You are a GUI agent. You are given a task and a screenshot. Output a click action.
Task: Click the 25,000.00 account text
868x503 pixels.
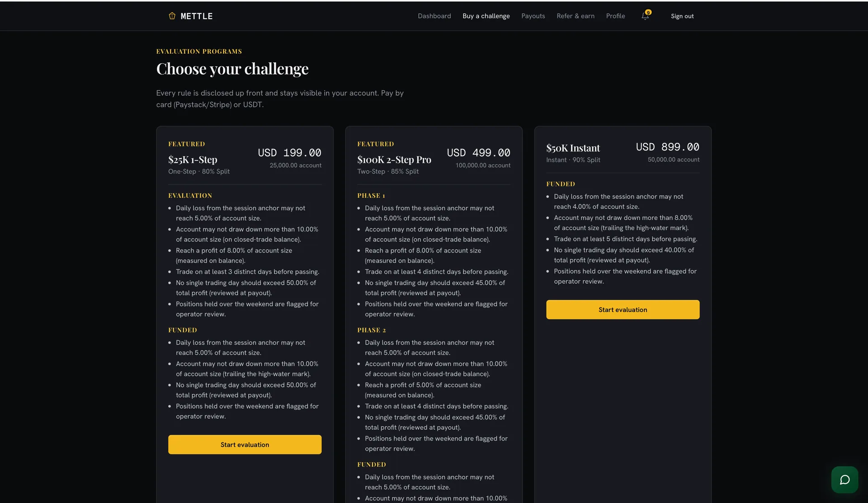296,165
